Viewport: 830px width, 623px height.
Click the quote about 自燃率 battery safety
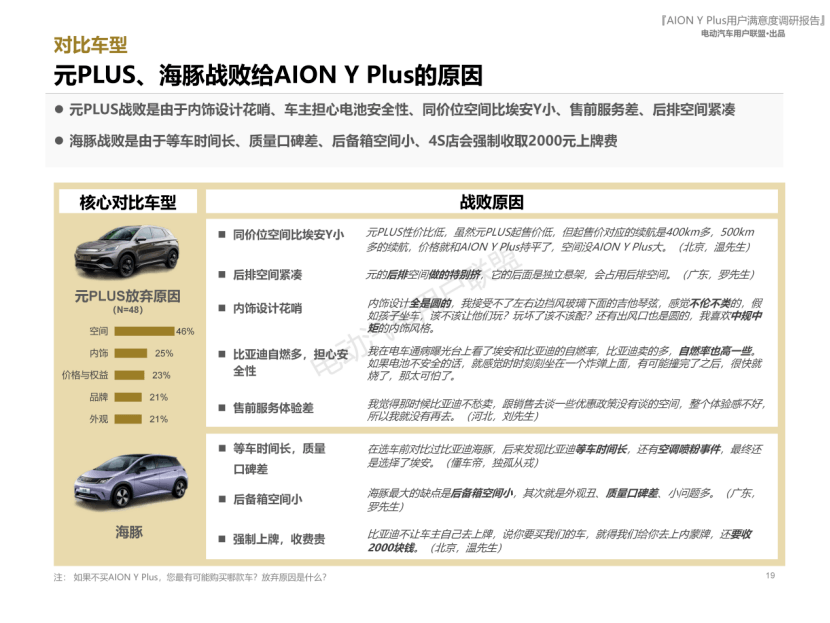coord(565,363)
